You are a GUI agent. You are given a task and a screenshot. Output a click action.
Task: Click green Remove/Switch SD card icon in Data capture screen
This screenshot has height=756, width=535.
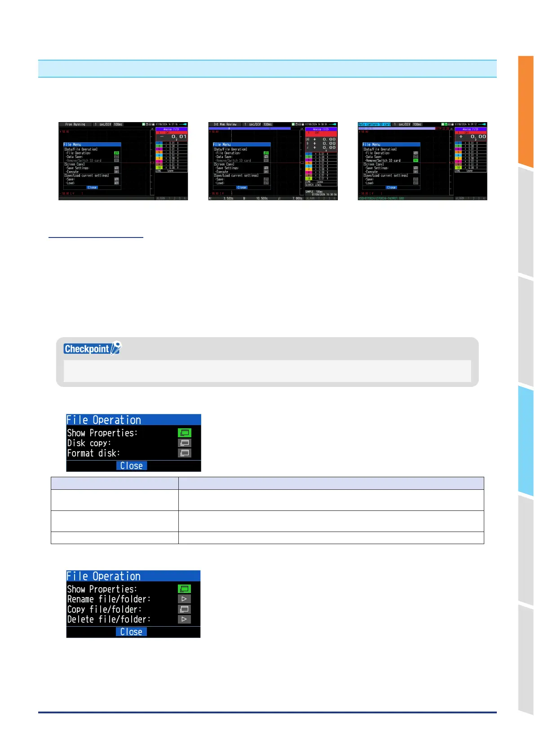416,160
